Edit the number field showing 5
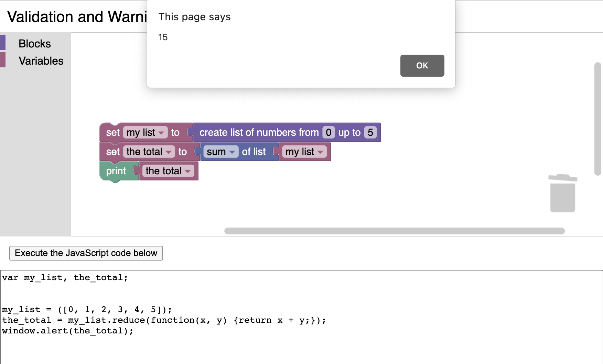The width and height of the screenshot is (603, 364). coord(371,132)
